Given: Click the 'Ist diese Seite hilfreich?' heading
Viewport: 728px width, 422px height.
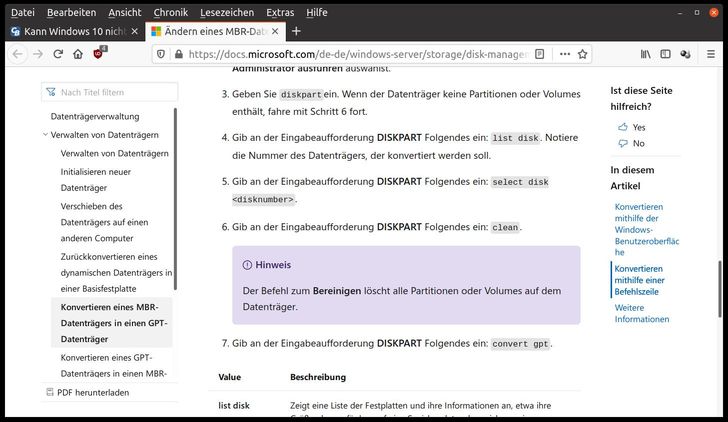Looking at the screenshot, I should pos(641,98).
